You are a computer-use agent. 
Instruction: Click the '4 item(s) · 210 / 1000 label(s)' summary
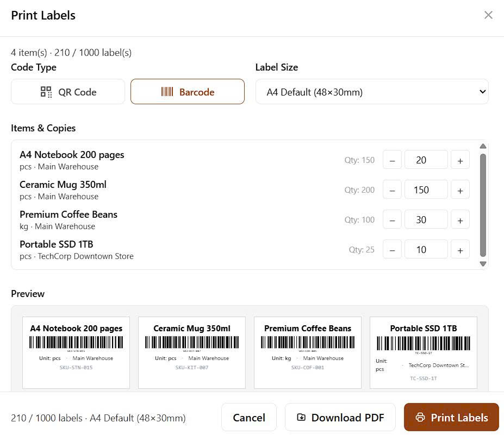pos(71,53)
